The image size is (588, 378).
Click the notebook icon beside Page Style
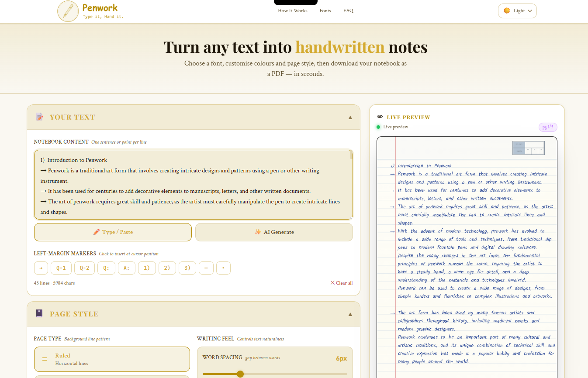pyautogui.click(x=40, y=313)
